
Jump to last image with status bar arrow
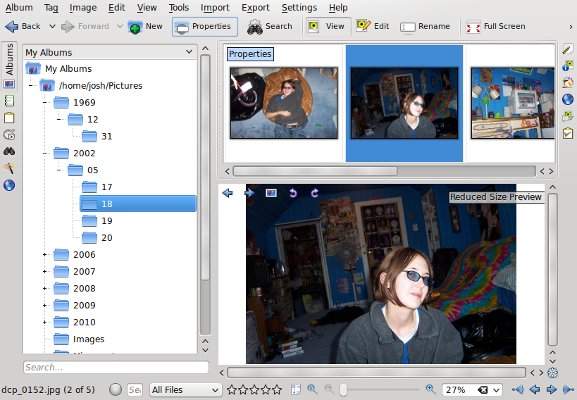[x=569, y=389]
